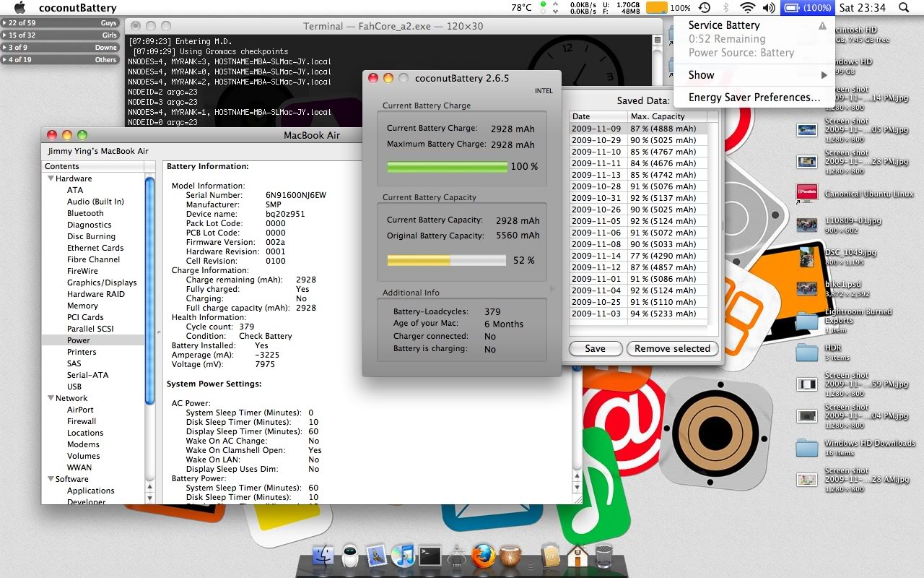Open the Trash in Dock
The width and height of the screenshot is (924, 578).
coord(603,556)
